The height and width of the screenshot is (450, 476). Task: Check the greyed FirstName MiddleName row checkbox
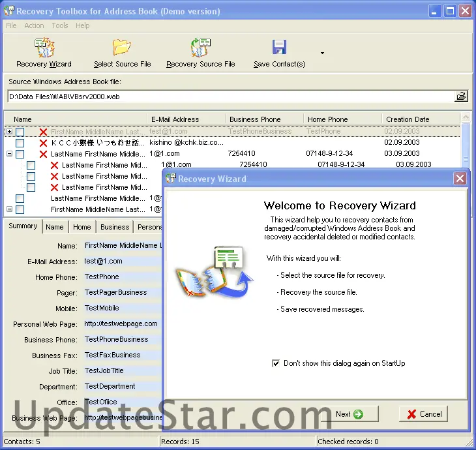coord(20,132)
